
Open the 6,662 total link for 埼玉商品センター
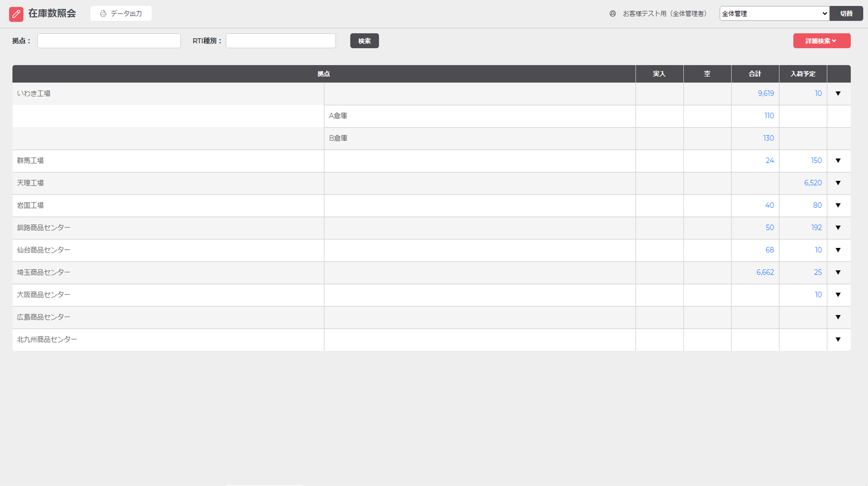pos(765,272)
